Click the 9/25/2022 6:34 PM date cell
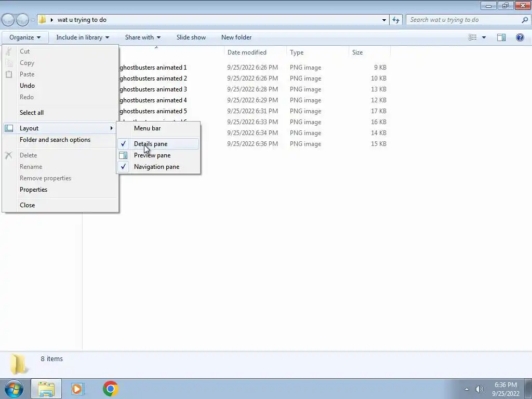 point(252,133)
